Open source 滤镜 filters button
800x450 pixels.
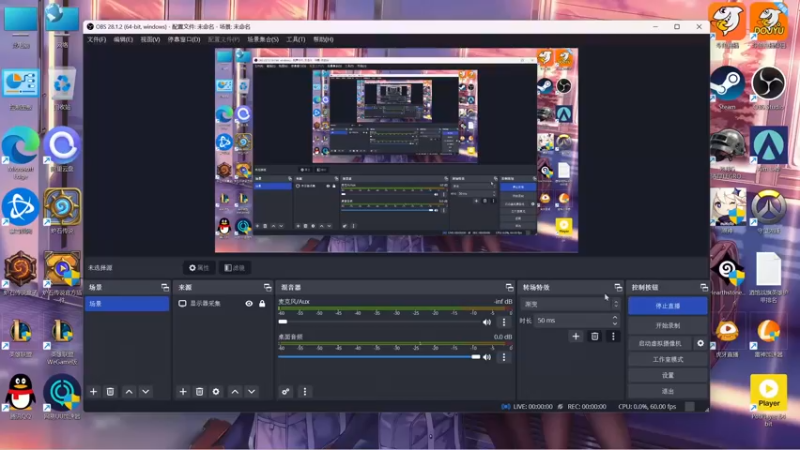point(235,268)
